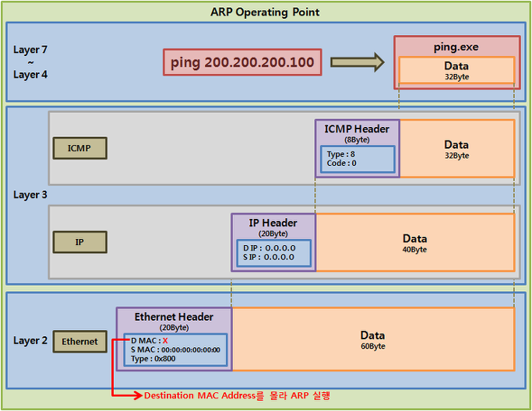
Task: Select the "S MAC : 00:00:00:00:00:00" field
Action: pos(175,350)
